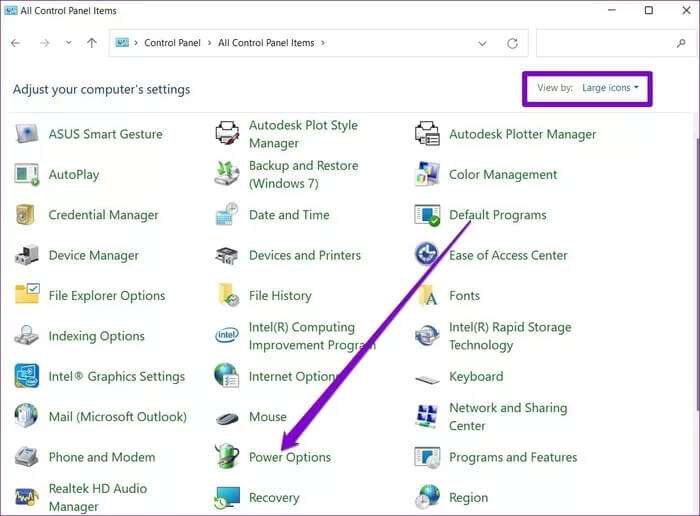Click the vertical scrollbar thumb

coord(697,275)
